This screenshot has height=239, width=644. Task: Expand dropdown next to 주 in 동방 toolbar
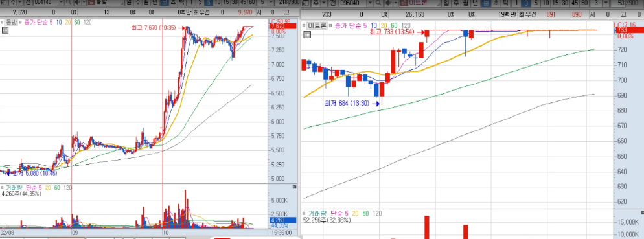point(19,3)
